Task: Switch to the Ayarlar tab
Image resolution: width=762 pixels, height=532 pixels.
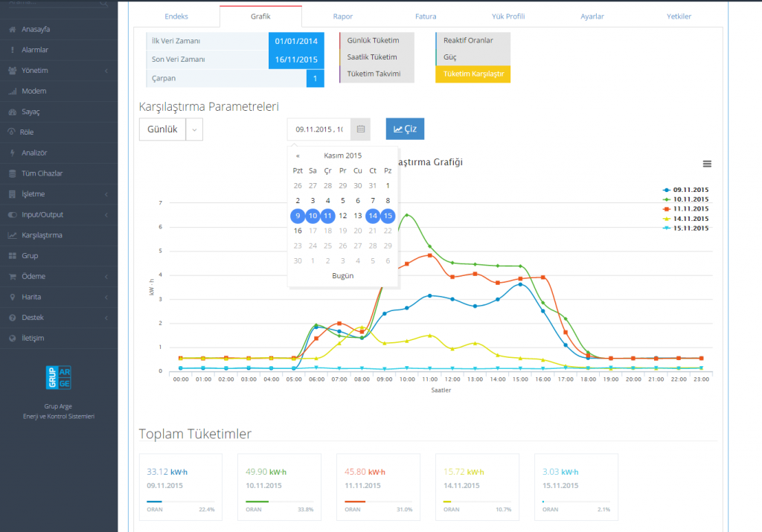Action: point(592,16)
